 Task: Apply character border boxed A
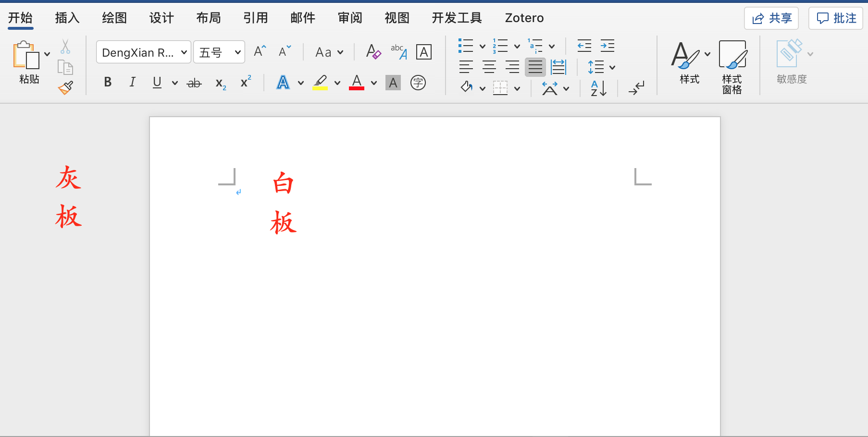click(424, 52)
